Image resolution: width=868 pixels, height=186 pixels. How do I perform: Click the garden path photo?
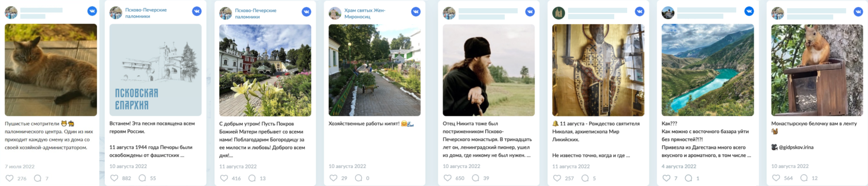tap(375, 70)
